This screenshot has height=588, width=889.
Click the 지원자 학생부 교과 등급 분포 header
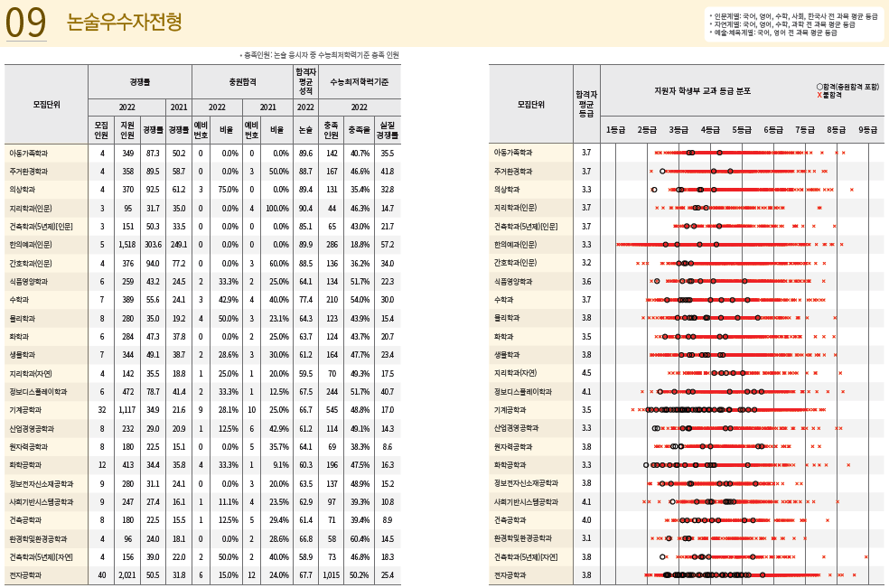point(702,90)
